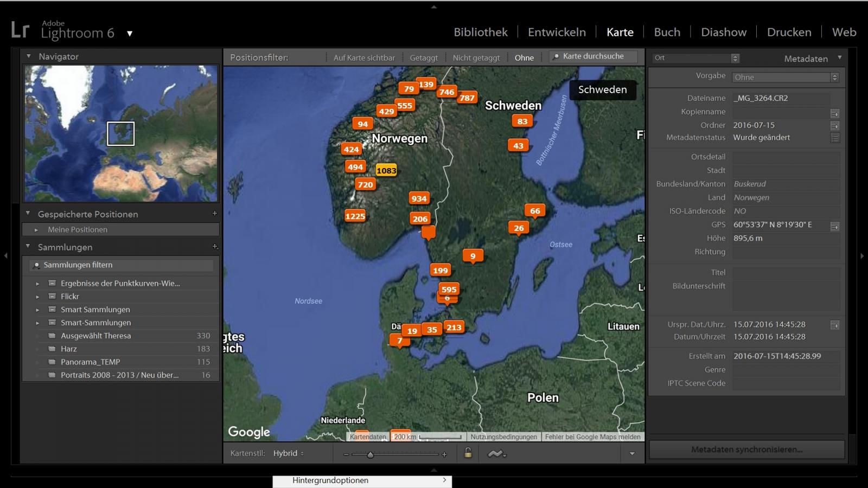Viewport: 868px width, 488px height.
Task: Open the GPS tracklog menu icon
Action: tap(496, 454)
